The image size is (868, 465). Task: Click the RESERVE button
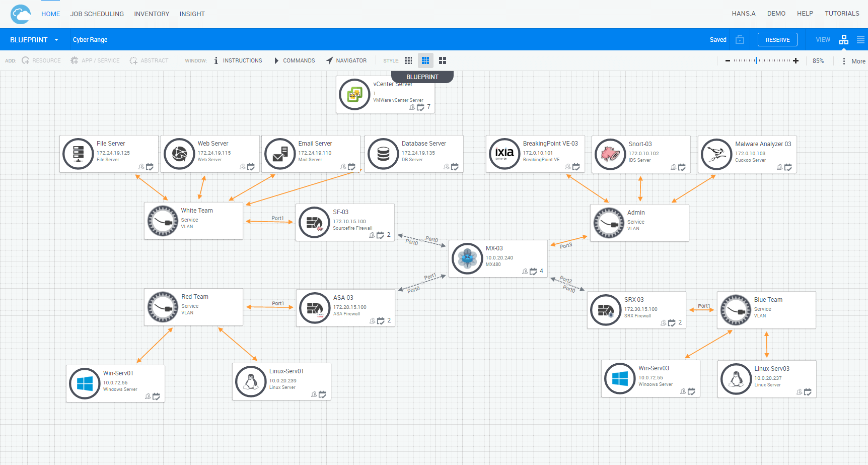coord(777,40)
